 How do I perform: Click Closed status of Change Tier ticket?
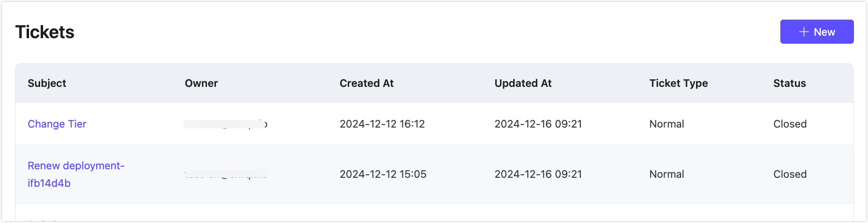(790, 124)
